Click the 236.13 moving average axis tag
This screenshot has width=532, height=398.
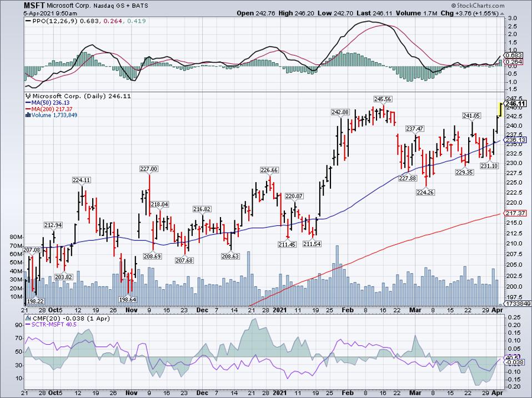[515, 140]
